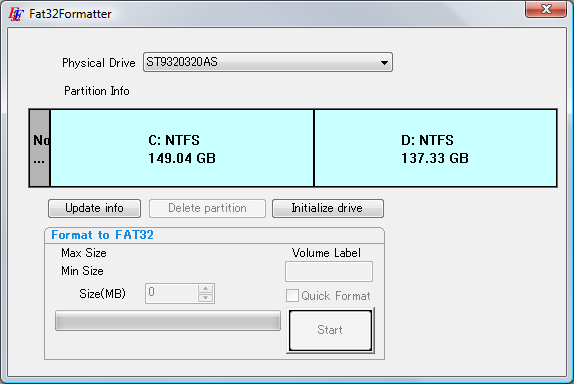
Task: Click the Format to FAT32 heading
Action: point(102,235)
